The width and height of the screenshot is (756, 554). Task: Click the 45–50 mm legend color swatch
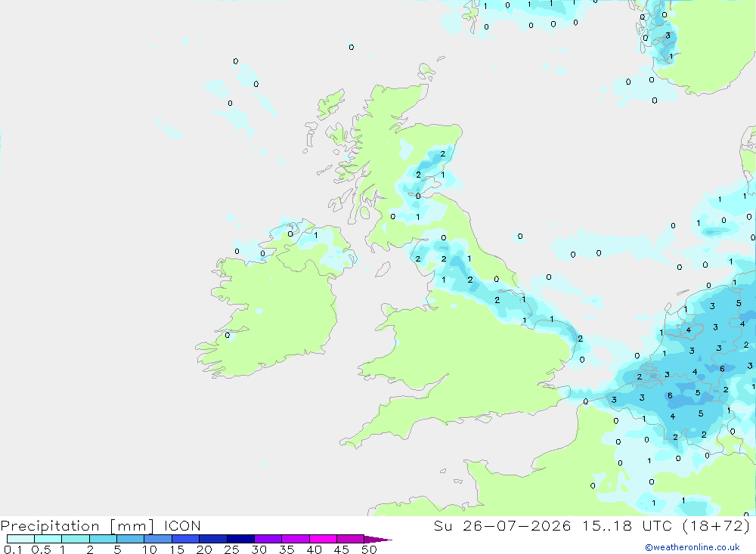[x=351, y=539]
